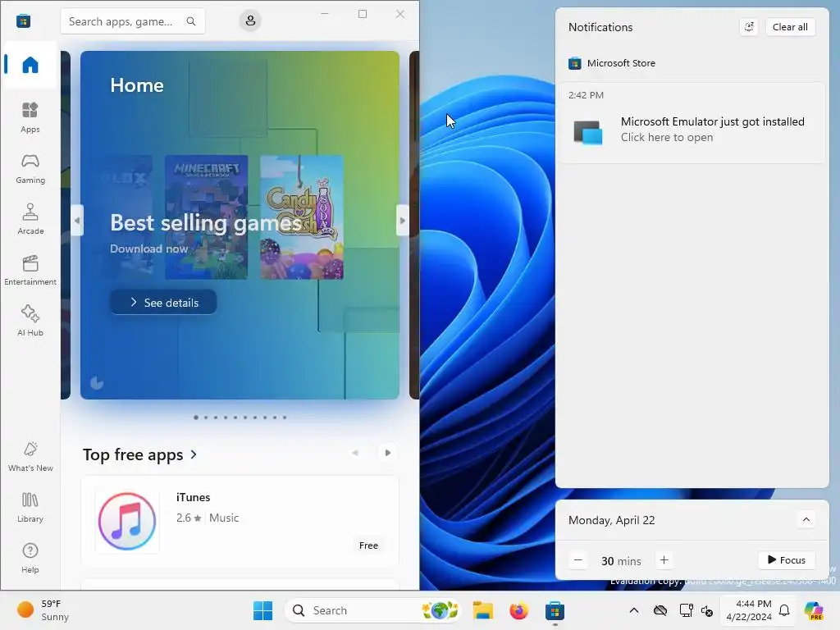Viewport: 840px width, 630px height.
Task: Show the previous featured banner
Action: pos(77,220)
